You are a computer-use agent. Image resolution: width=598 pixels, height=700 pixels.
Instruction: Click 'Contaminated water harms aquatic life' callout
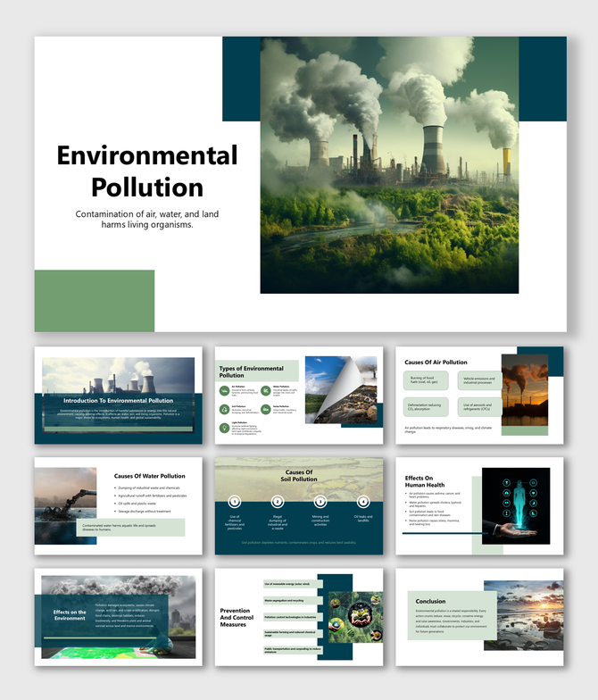click(130, 527)
